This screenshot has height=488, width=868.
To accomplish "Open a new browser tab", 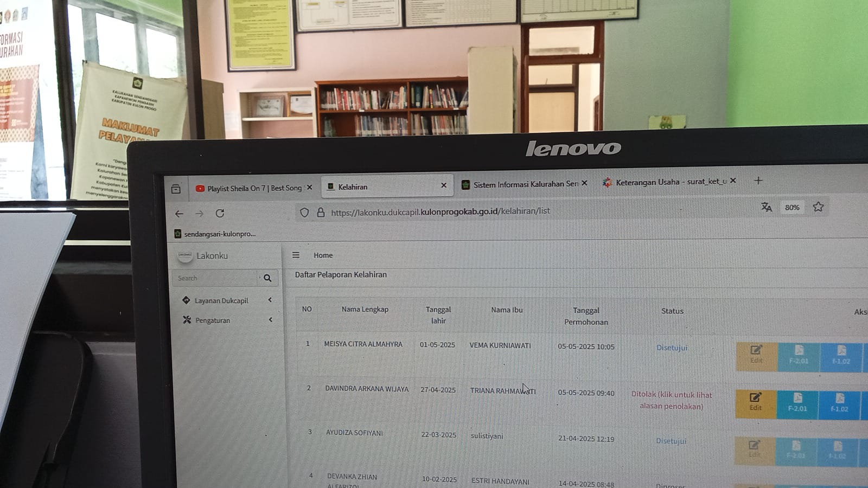I will 758,181.
